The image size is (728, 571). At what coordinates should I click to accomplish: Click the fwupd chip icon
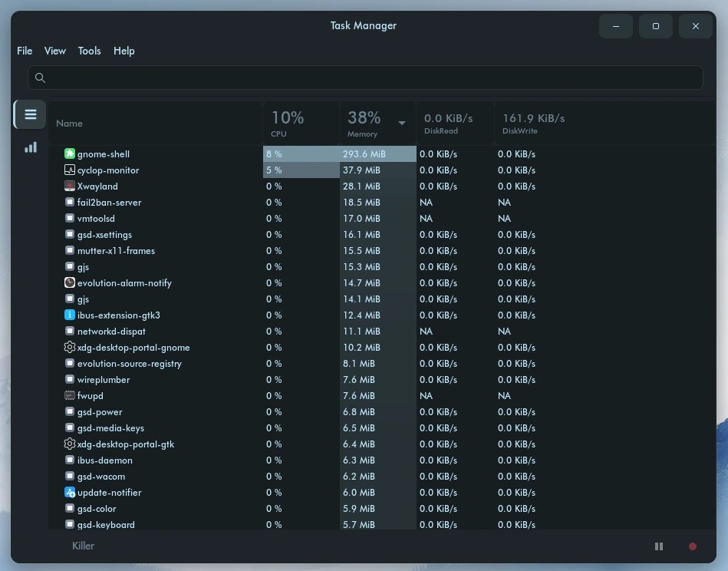tap(70, 396)
